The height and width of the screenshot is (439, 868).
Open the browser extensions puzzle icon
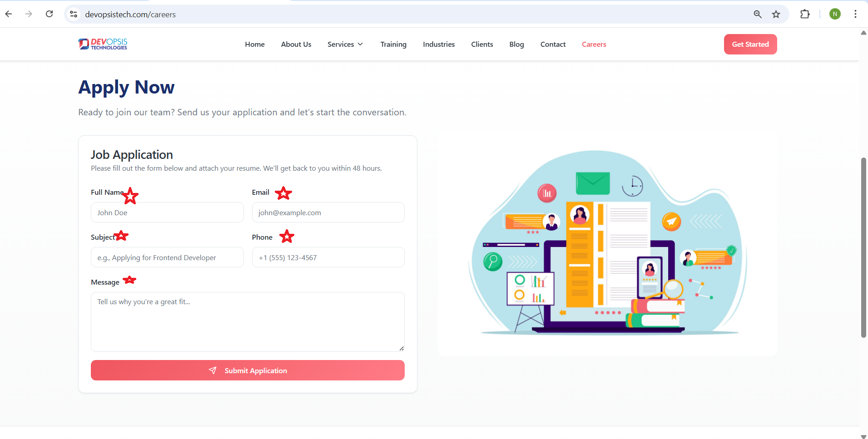coord(805,15)
